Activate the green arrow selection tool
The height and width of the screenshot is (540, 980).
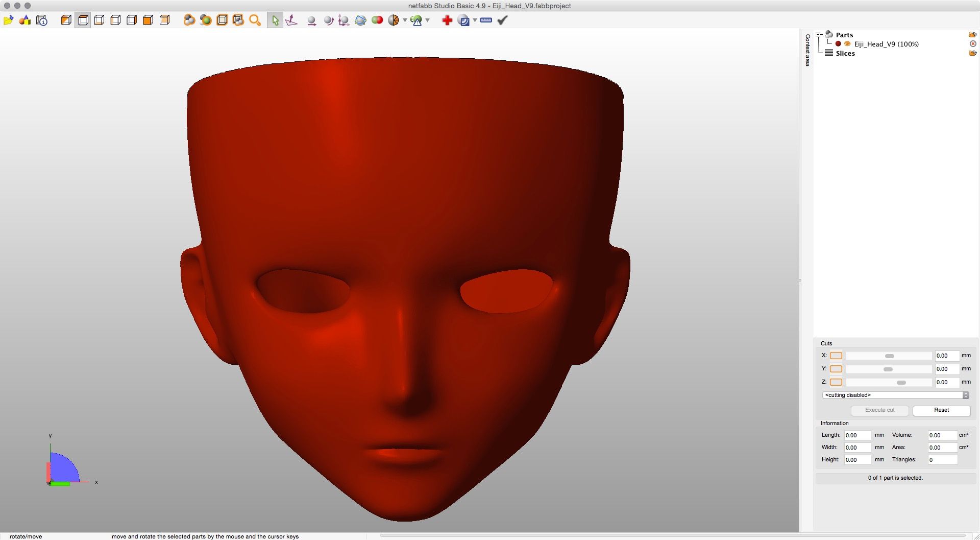click(x=275, y=20)
